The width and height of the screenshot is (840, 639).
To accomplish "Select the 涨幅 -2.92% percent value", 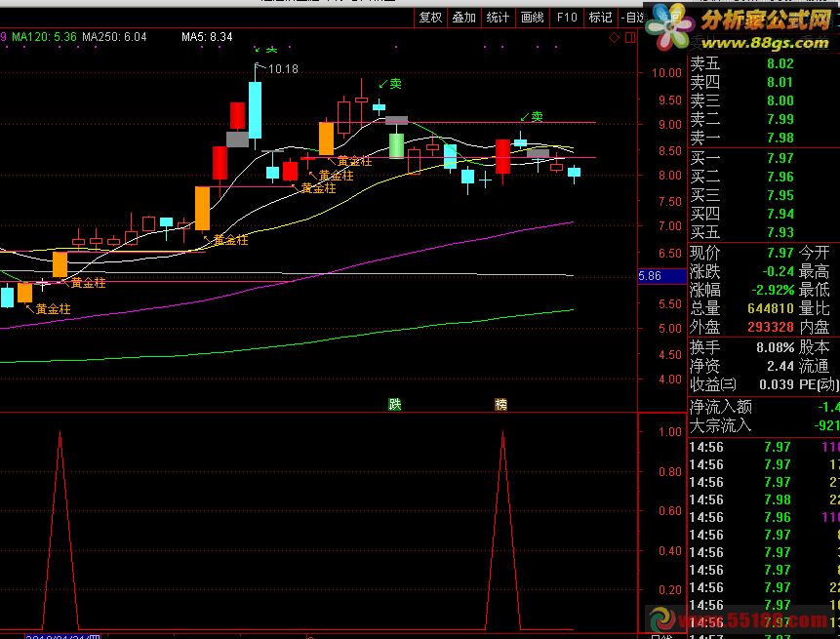I will pos(773,290).
